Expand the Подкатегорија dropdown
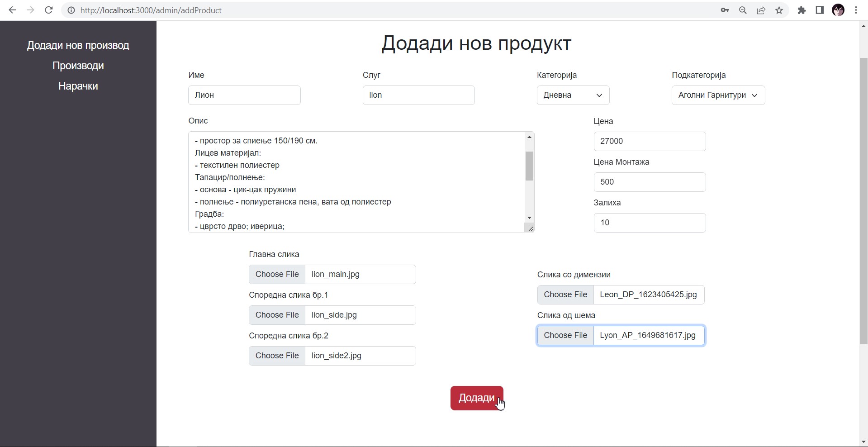Image resolution: width=868 pixels, height=447 pixels. (x=718, y=95)
